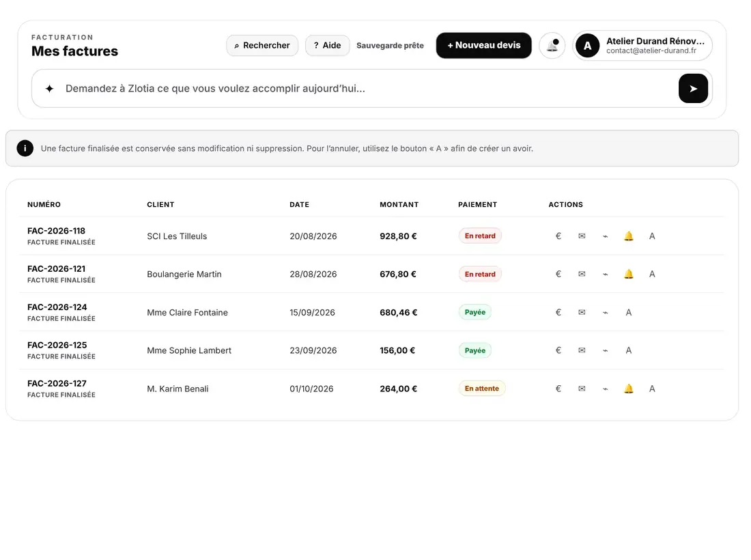The image size is (751, 560).
Task: Click the yellow bell for M. Karim Benali
Action: 628,389
